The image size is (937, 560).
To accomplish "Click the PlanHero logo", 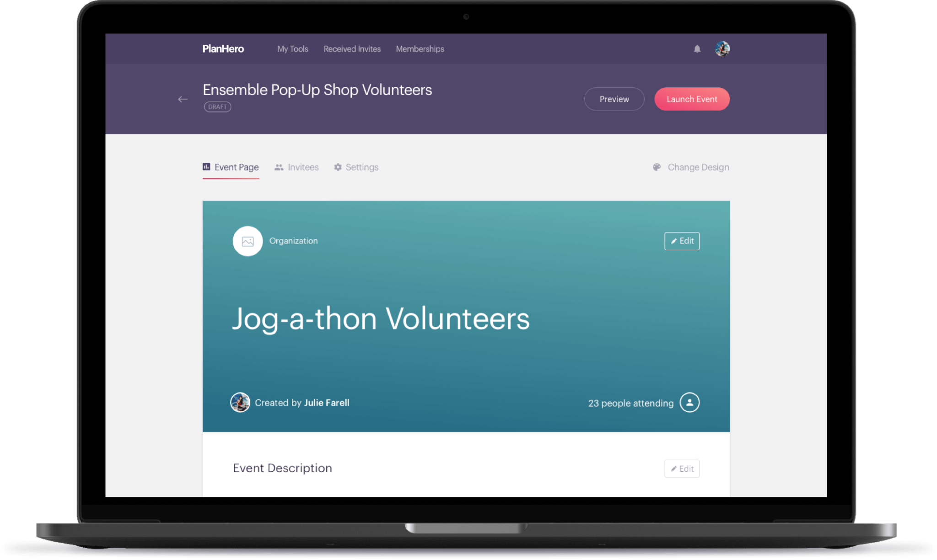I will (x=223, y=49).
